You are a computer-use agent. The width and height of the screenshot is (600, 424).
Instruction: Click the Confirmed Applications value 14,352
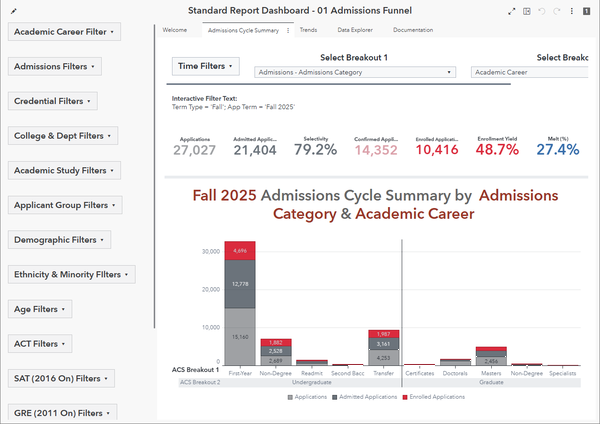[x=376, y=150]
